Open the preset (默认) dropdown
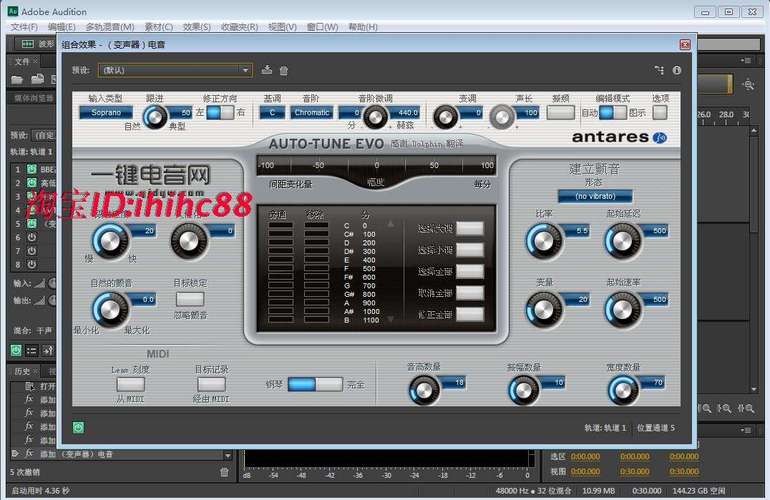The width and height of the screenshot is (770, 500). tap(175, 70)
